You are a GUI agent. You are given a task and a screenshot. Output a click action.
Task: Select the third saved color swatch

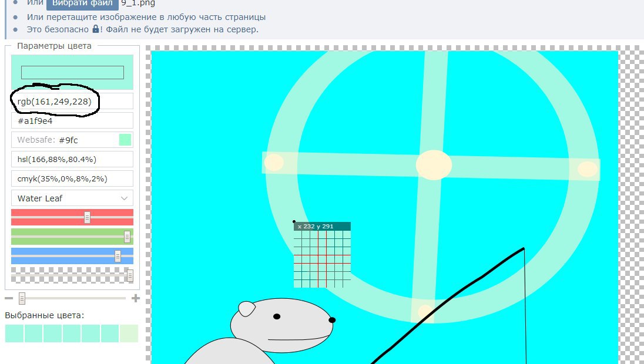click(x=52, y=333)
